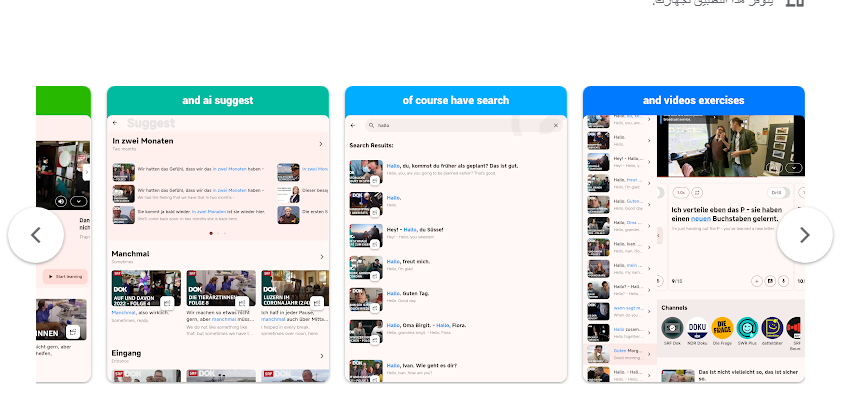Open the dark blue channel icon after SWR Plus
The width and height of the screenshot is (868, 412).
pos(772,328)
